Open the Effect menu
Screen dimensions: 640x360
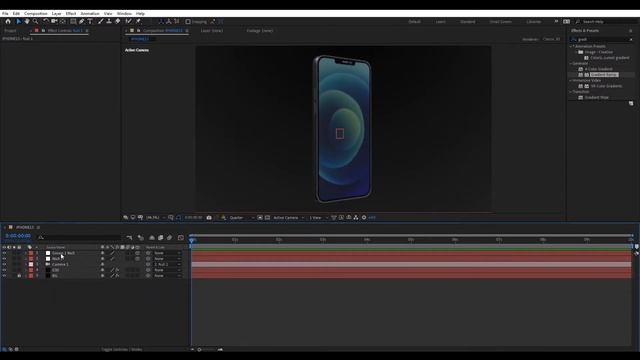[x=71, y=13]
